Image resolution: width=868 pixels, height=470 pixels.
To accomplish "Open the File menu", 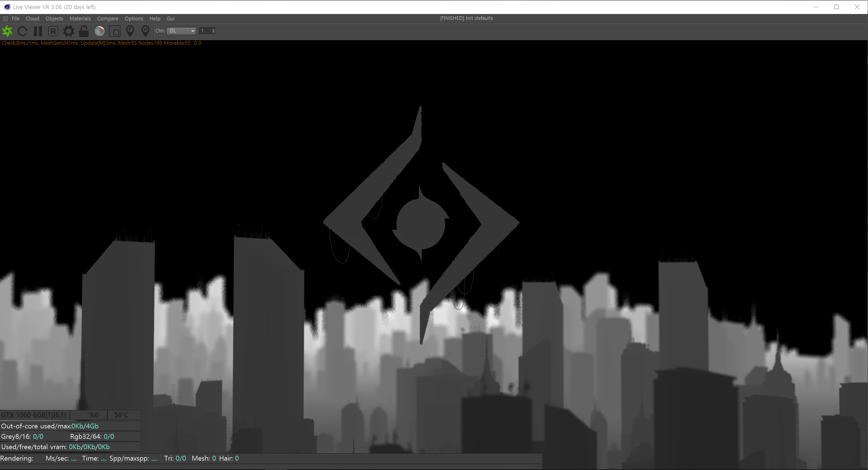I will click(16, 19).
